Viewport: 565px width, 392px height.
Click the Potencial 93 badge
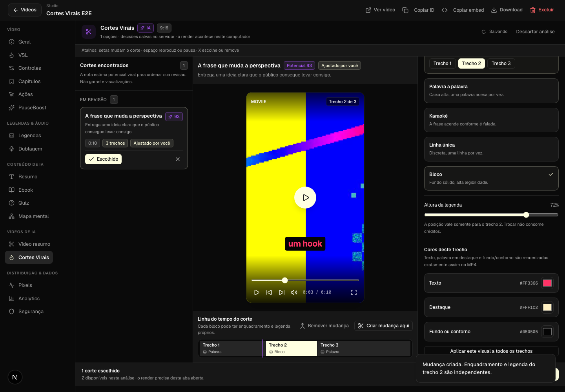click(x=299, y=65)
